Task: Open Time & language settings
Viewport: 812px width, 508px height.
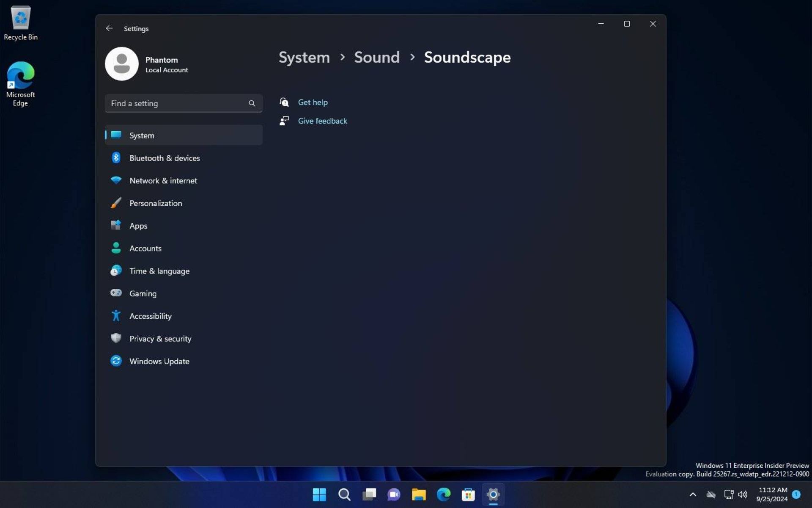Action: (159, 271)
